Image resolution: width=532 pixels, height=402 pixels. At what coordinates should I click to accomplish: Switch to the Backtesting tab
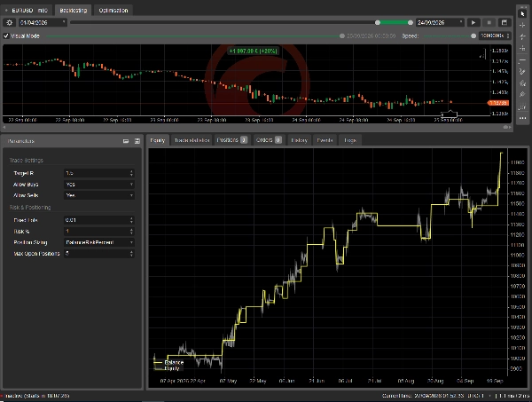tap(74, 11)
